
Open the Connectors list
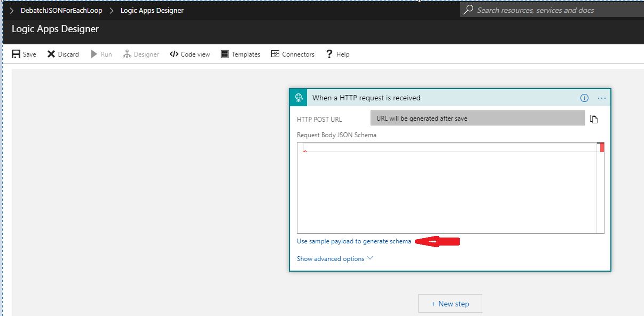pos(293,54)
